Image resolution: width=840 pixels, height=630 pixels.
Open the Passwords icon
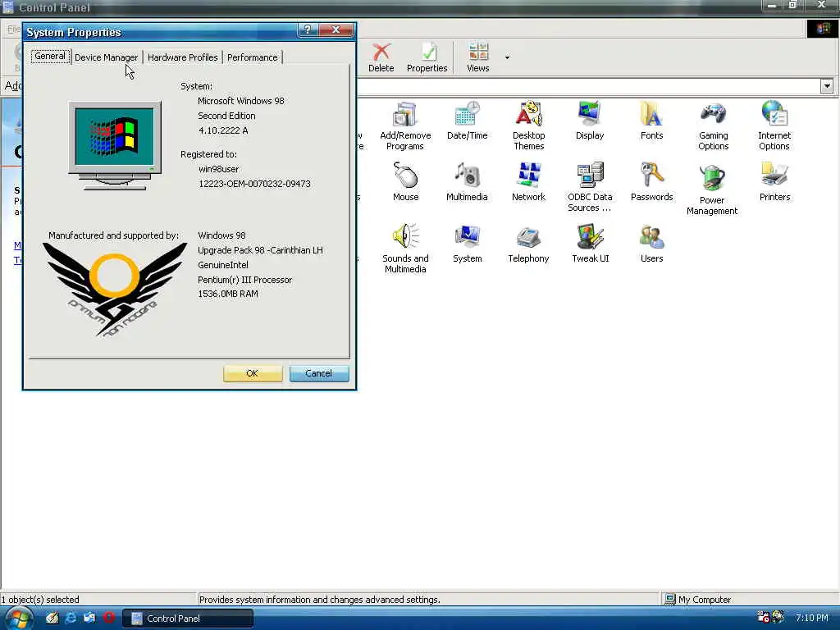(x=651, y=181)
